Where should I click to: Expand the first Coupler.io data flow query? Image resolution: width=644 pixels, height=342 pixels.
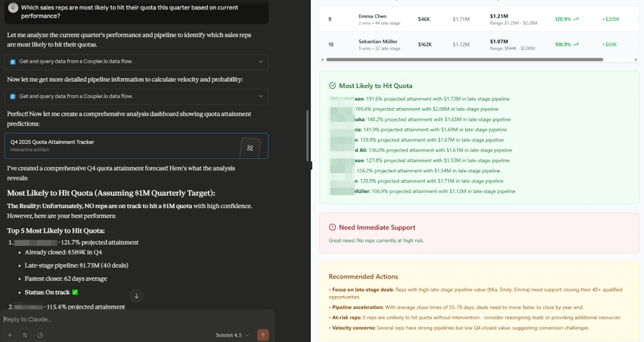(x=136, y=62)
